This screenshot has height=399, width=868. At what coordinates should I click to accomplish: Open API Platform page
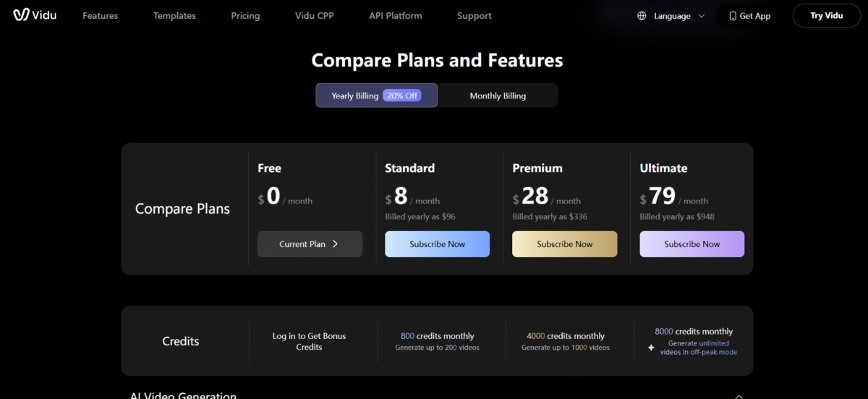(395, 16)
